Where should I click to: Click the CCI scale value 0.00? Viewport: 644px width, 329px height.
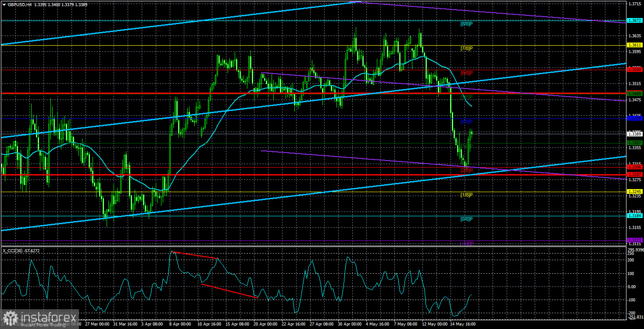(632, 287)
